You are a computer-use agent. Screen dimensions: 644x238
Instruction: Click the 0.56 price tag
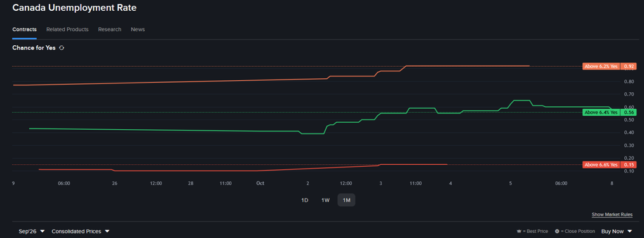pos(628,113)
